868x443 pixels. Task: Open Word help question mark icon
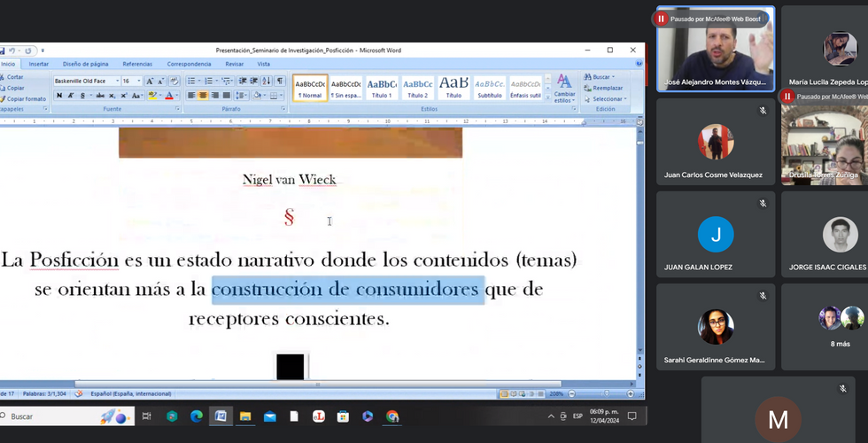pyautogui.click(x=639, y=64)
